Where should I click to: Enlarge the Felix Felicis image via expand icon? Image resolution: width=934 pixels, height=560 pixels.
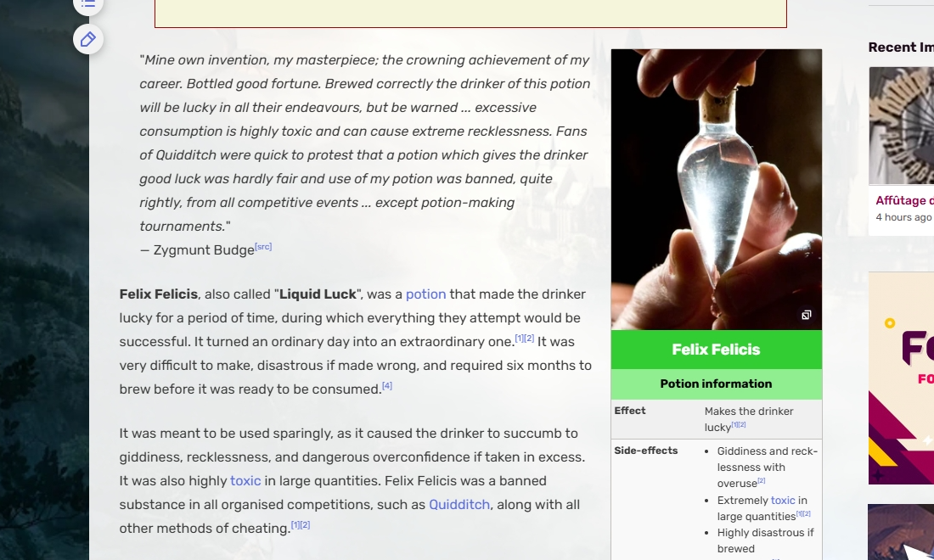pyautogui.click(x=806, y=315)
